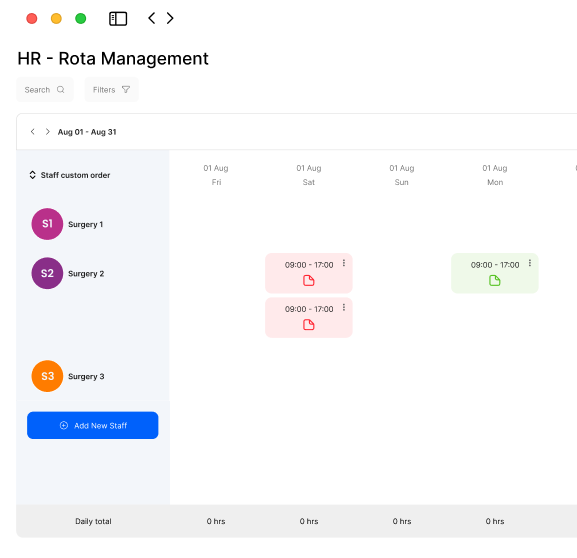Viewport: 577px width, 558px height.
Task: Go forward with the window forward arrow
Action: coord(170,18)
